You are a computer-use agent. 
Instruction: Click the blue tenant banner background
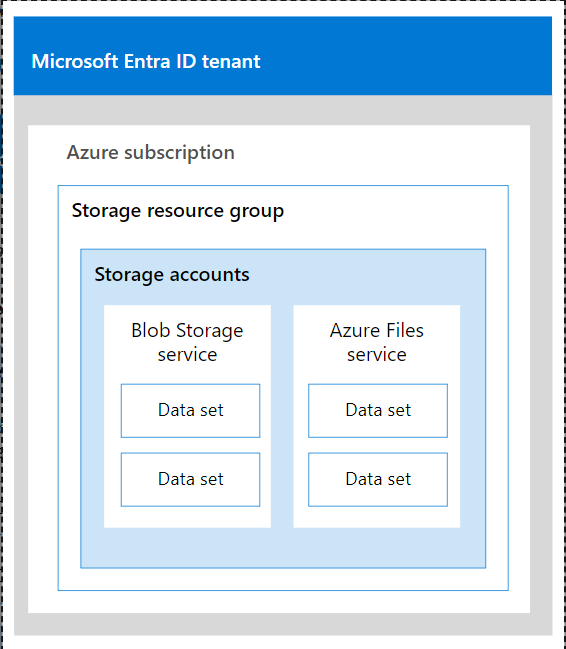point(406,56)
